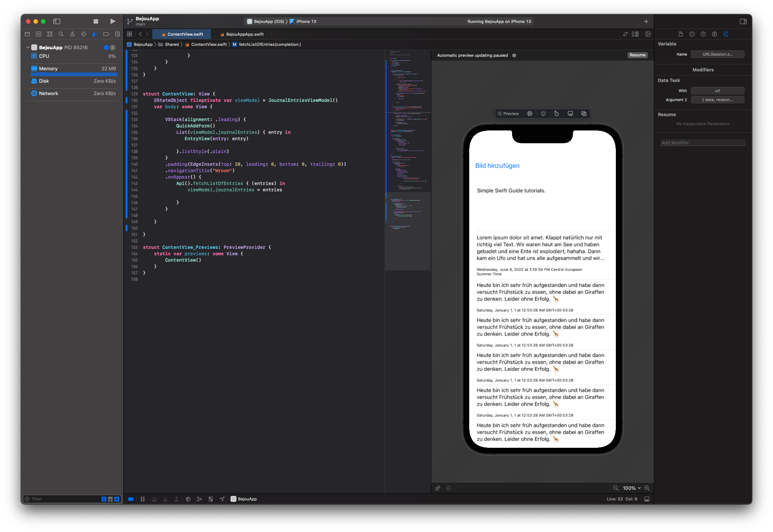The width and height of the screenshot is (773, 532).
Task: Pause execution with the Pause icon in debug bar
Action: (x=143, y=499)
